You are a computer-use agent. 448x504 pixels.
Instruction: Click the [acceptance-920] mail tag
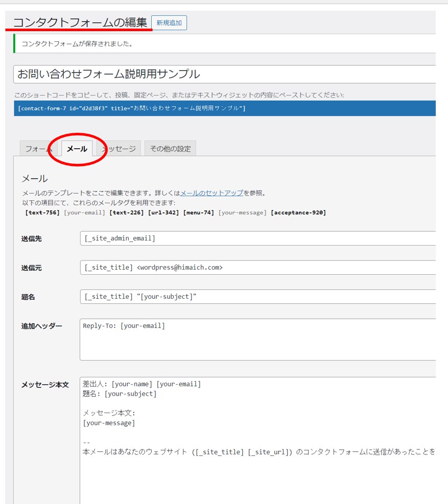point(298,212)
